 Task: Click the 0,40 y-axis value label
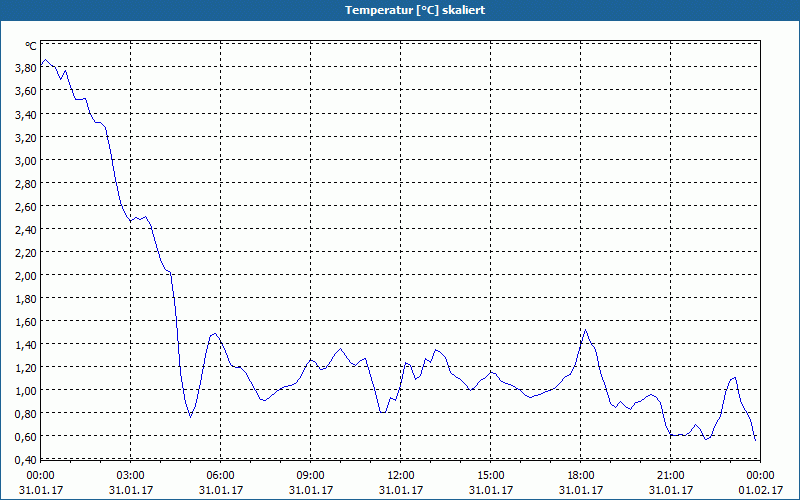point(26,459)
